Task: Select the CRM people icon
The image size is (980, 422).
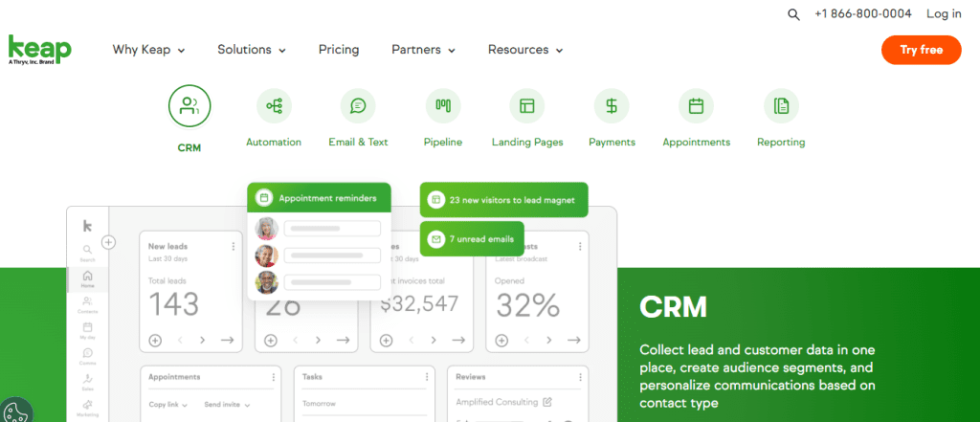Action: 189,105
